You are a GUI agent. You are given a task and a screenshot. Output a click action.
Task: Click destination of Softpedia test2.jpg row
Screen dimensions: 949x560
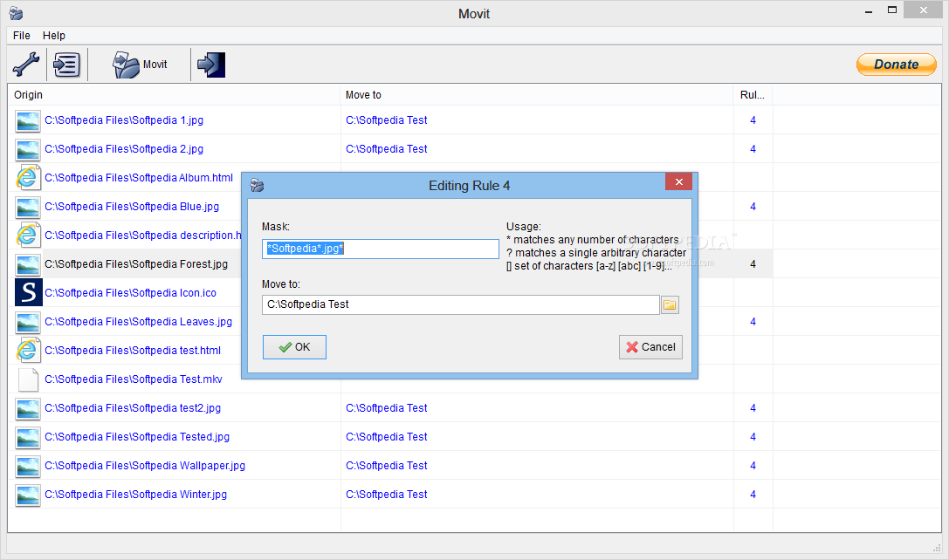[x=386, y=408]
